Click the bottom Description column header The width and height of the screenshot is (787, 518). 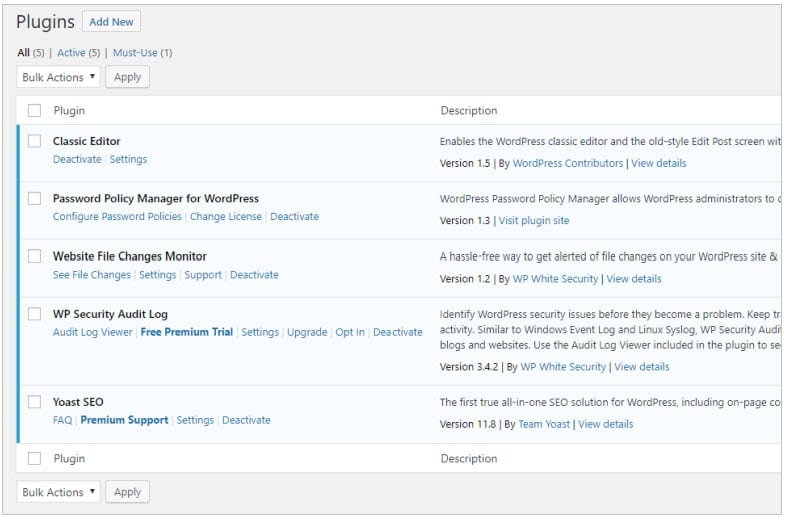469,458
